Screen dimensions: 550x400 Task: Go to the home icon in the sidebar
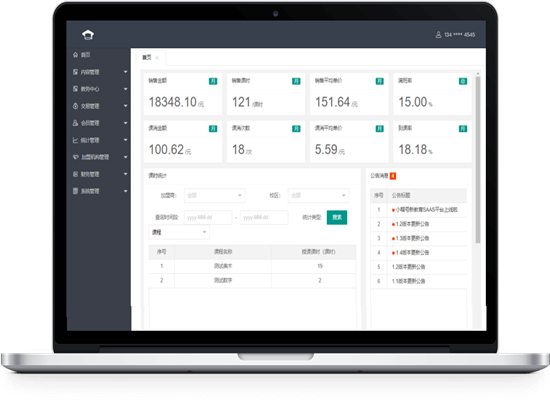pyautogui.click(x=75, y=55)
